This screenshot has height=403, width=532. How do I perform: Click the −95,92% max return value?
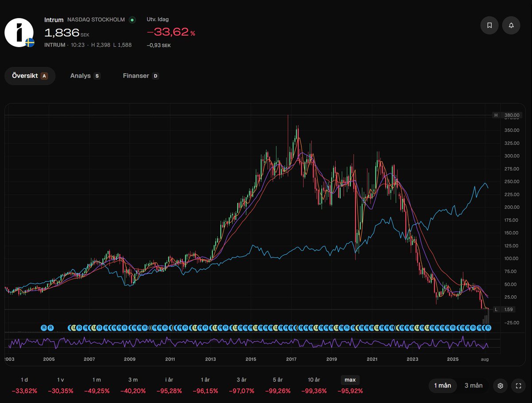[350, 391]
